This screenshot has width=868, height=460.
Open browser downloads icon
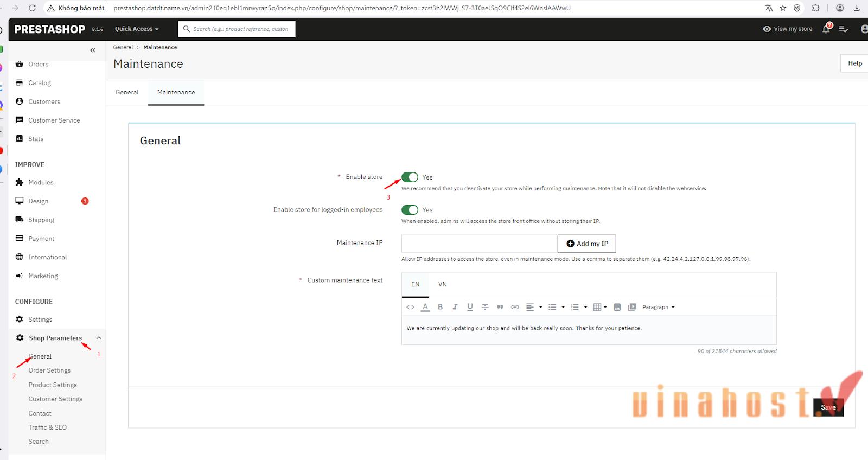click(x=857, y=8)
